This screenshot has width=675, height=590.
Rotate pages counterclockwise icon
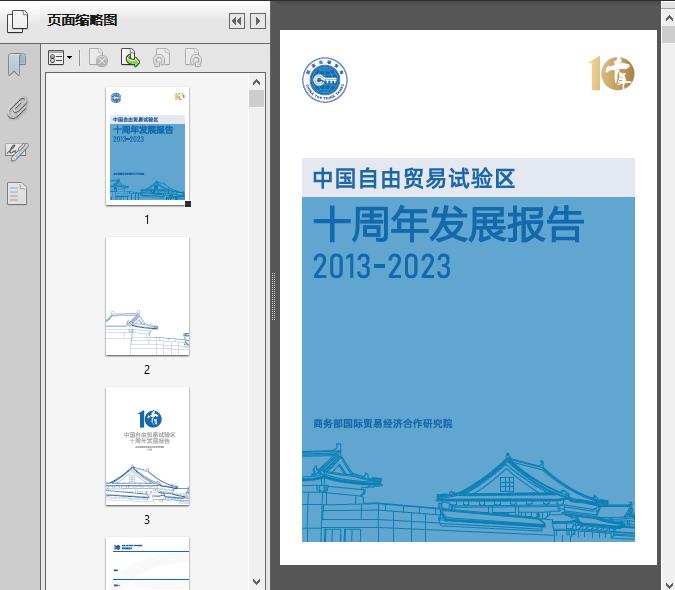[x=161, y=58]
